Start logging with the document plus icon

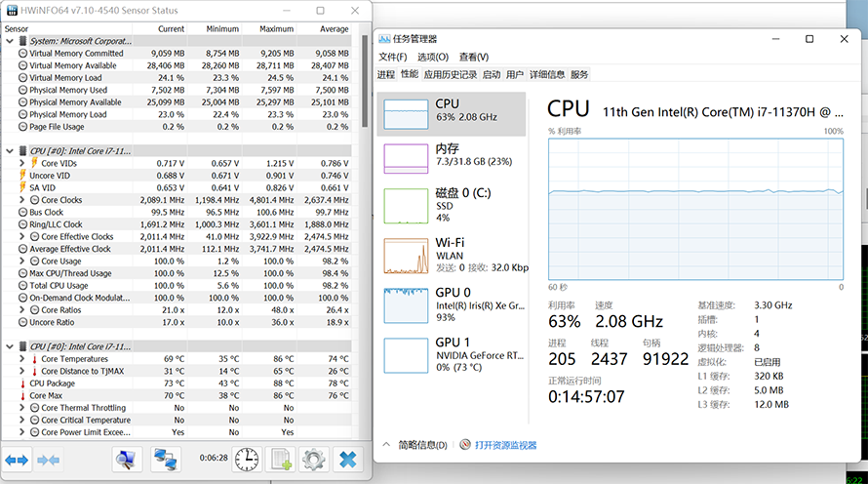tap(281, 459)
